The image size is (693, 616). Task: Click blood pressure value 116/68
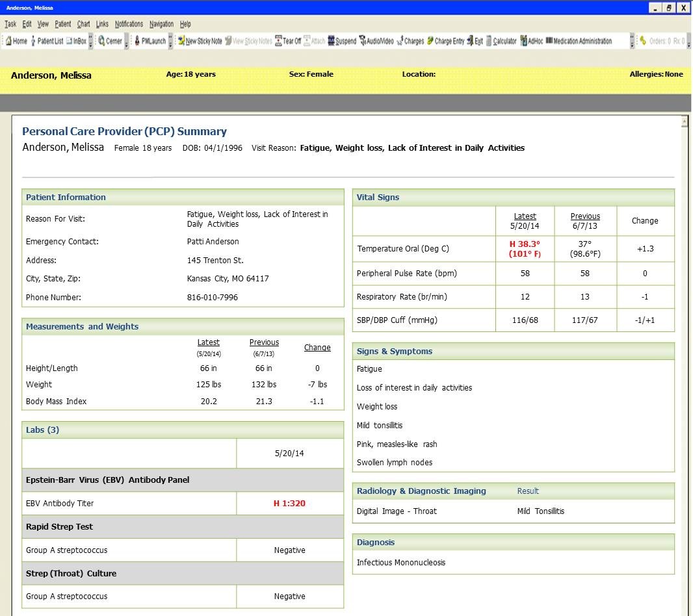[525, 320]
